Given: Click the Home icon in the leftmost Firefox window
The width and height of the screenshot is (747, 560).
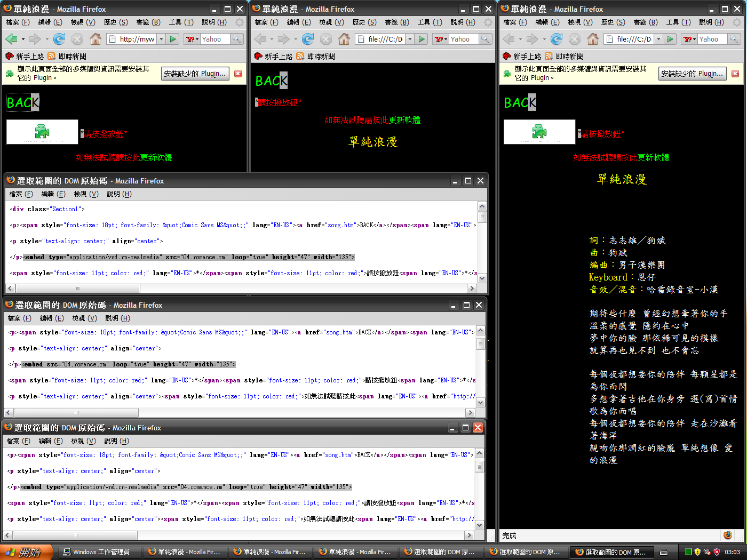Looking at the screenshot, I should 96,39.
